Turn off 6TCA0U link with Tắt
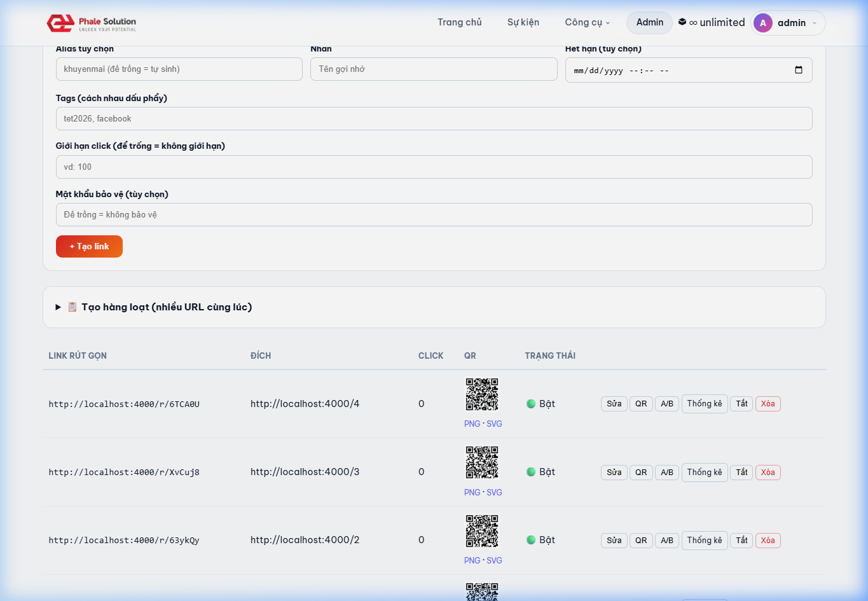 pos(742,404)
